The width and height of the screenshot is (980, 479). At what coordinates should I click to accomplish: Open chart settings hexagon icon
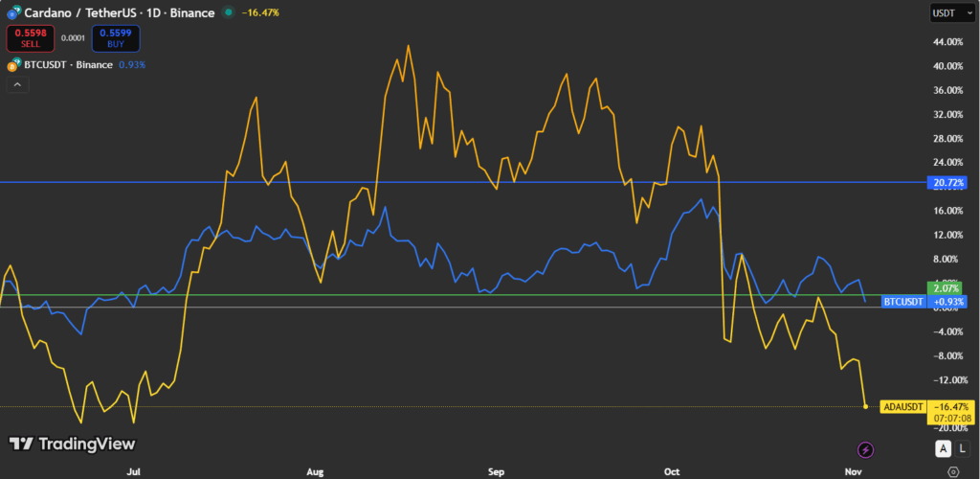(x=951, y=472)
